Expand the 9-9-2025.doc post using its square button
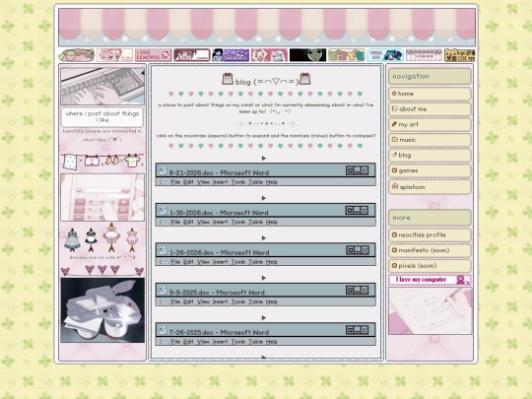The width and height of the screenshot is (532, 399). coord(350,290)
